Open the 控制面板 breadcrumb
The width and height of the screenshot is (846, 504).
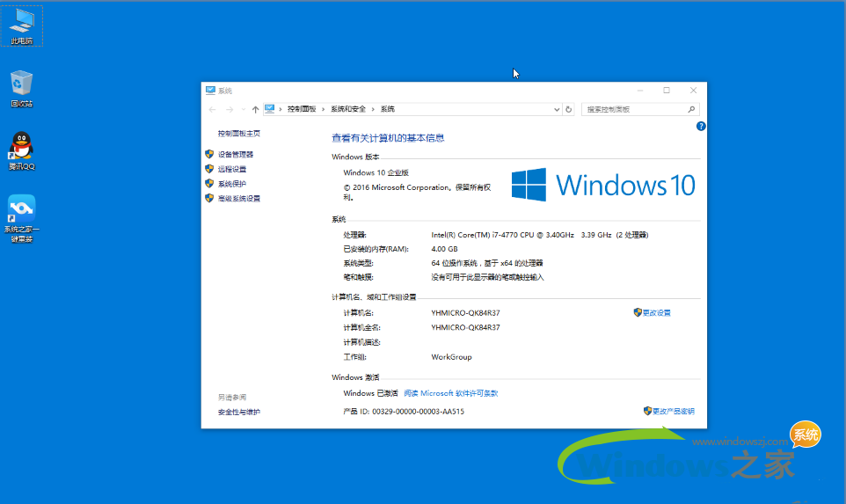coord(302,109)
